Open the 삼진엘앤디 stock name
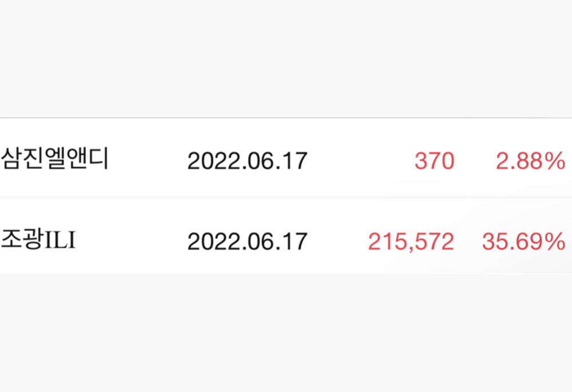 coord(55,160)
